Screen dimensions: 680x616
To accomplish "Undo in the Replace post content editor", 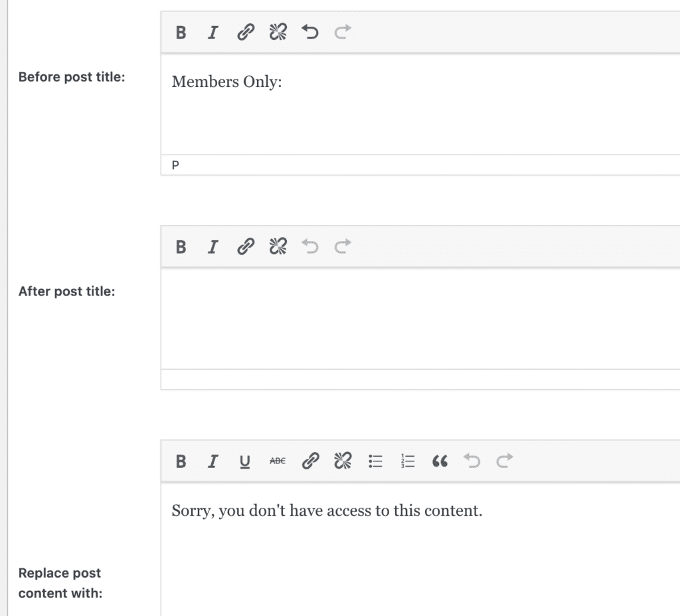I will point(471,461).
